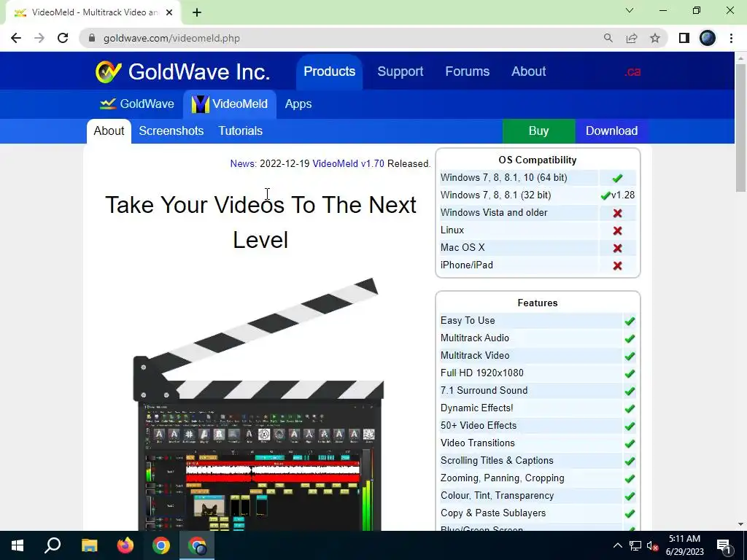The height and width of the screenshot is (560, 747).
Task: Toggle the browser side panel icon
Action: coord(684,38)
